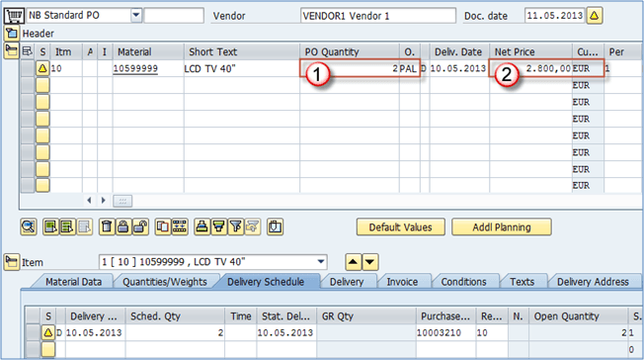Click the Addl Planning button
This screenshot has width=644, height=360.
pos(502,227)
